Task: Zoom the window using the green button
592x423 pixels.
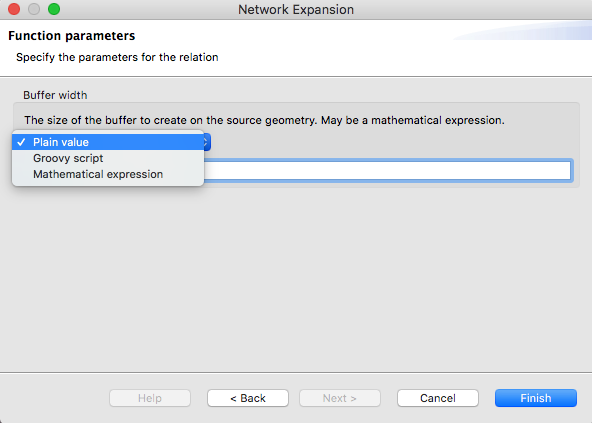Action: pyautogui.click(x=54, y=9)
